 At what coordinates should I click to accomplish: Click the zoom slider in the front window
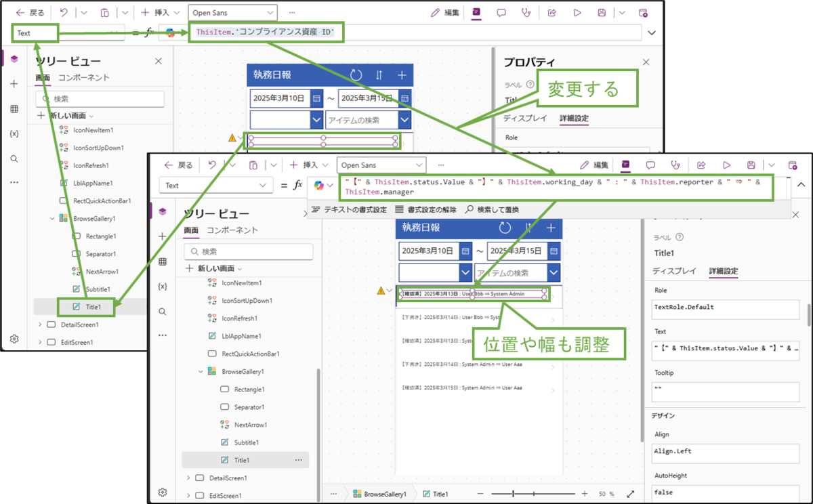tap(535, 495)
